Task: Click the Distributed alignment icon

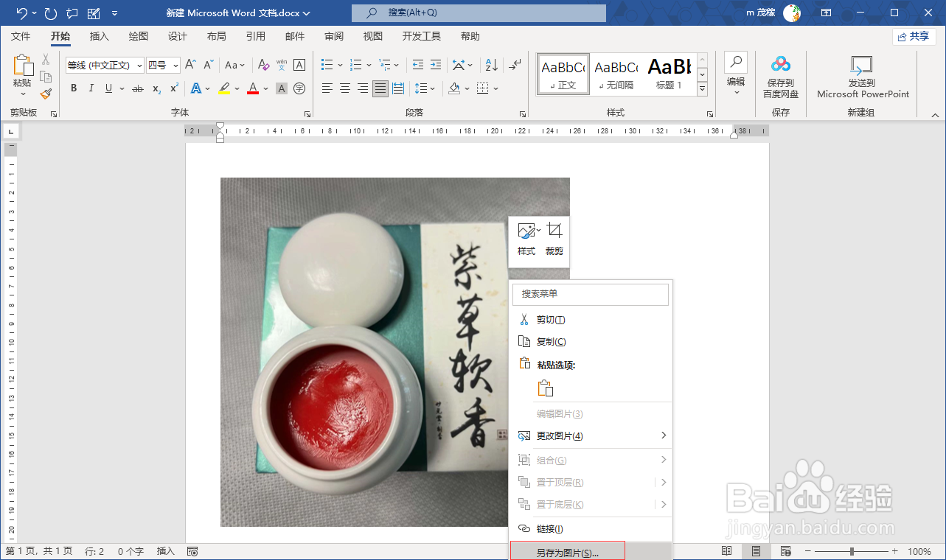Action: [x=398, y=88]
